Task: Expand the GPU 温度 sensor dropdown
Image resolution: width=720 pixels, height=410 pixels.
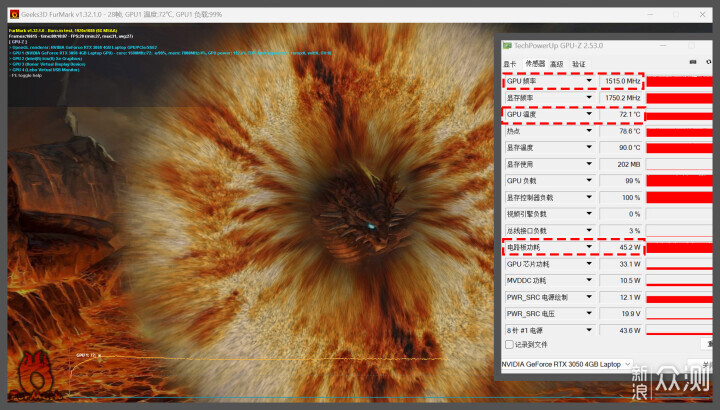Action: [x=589, y=114]
